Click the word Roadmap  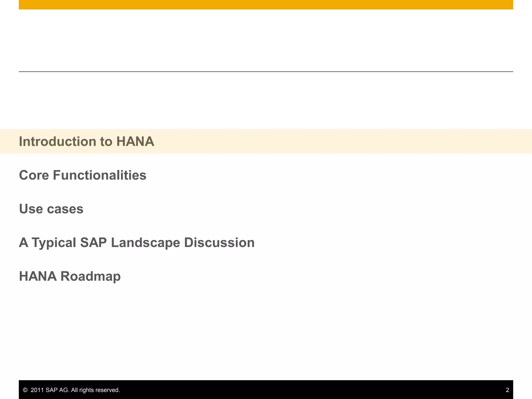90,276
